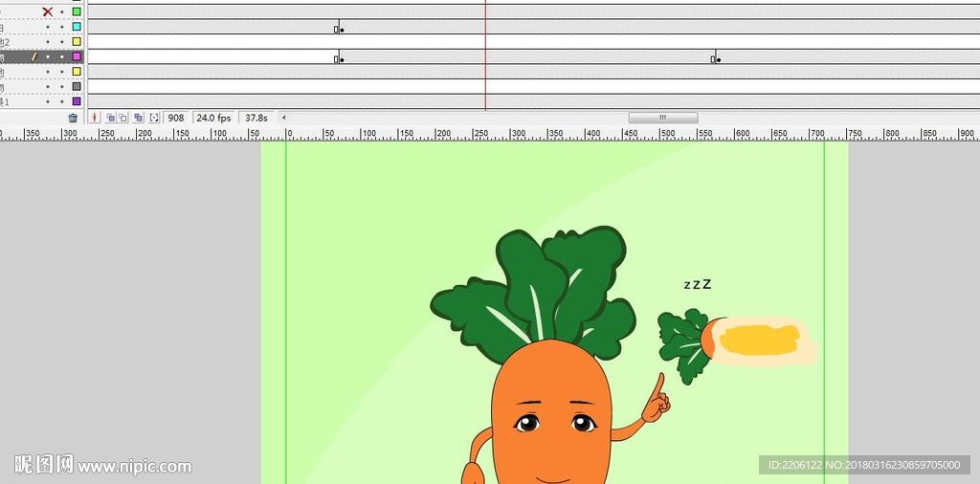
Task: Click the trash can Delete Layer icon
Action: pyautogui.click(x=73, y=118)
